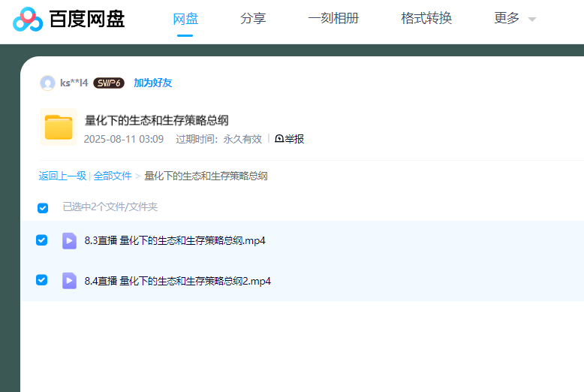Click the 全部文件 breadcrumb link

[113, 176]
